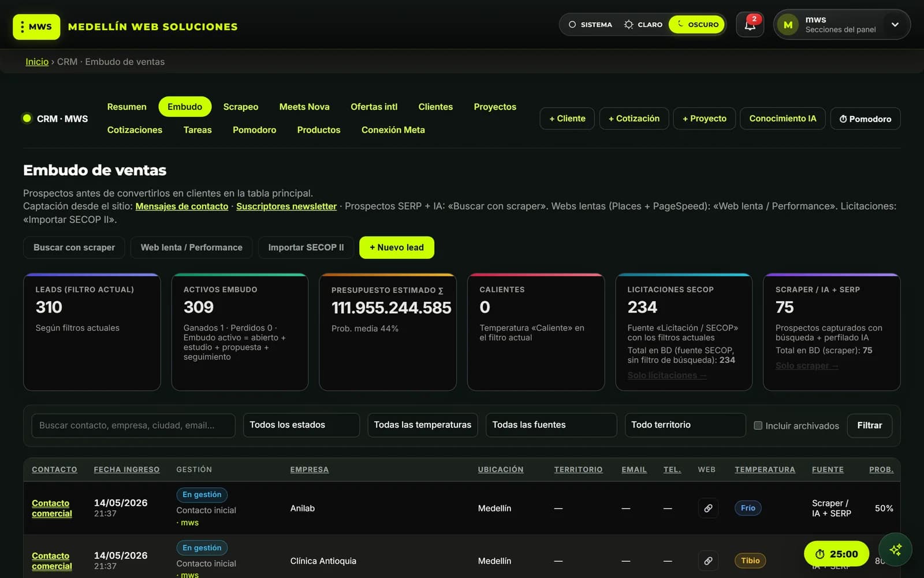Sort by FECHA INGRESO column header
Image resolution: width=924 pixels, height=578 pixels.
[126, 469]
